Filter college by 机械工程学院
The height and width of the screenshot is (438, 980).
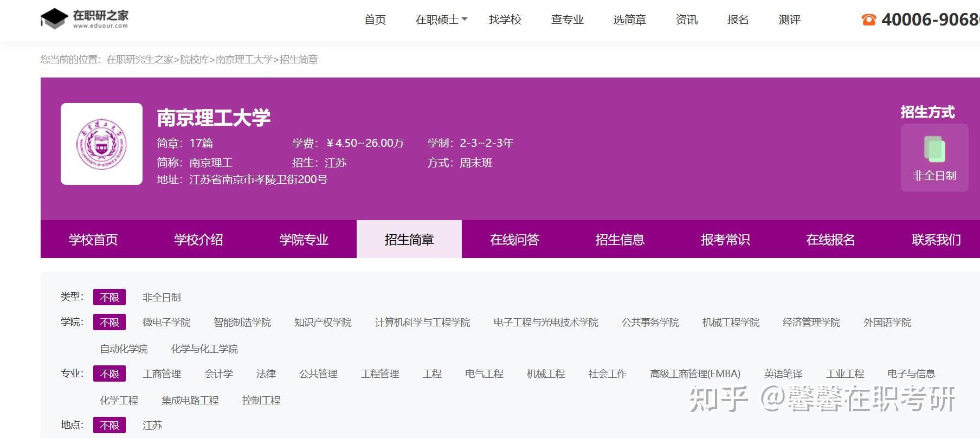click(731, 322)
